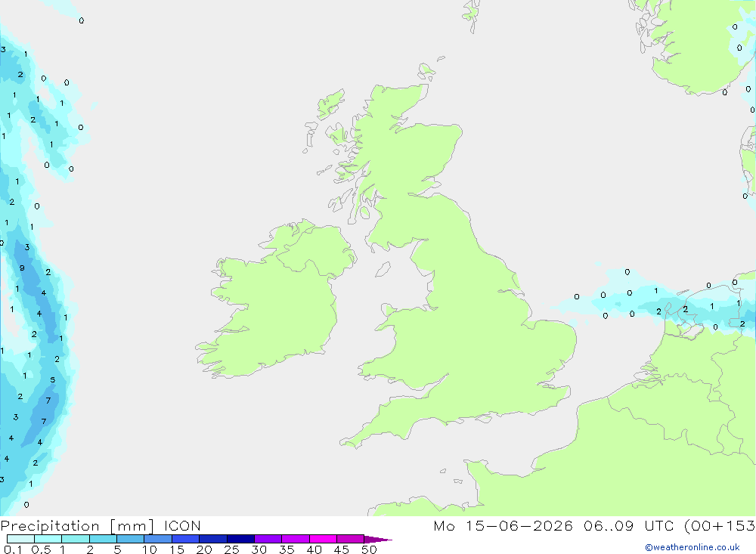Open the weatheronline.co.uk copyright link

click(x=692, y=547)
